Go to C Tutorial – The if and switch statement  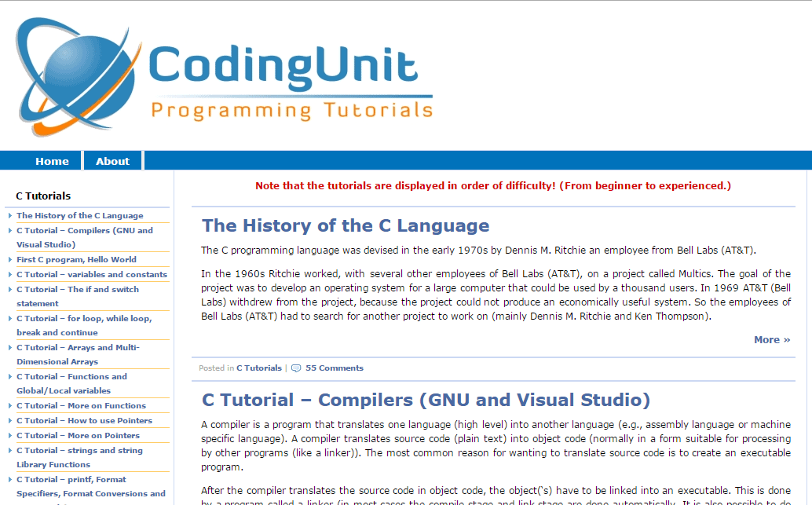pyautogui.click(x=78, y=296)
